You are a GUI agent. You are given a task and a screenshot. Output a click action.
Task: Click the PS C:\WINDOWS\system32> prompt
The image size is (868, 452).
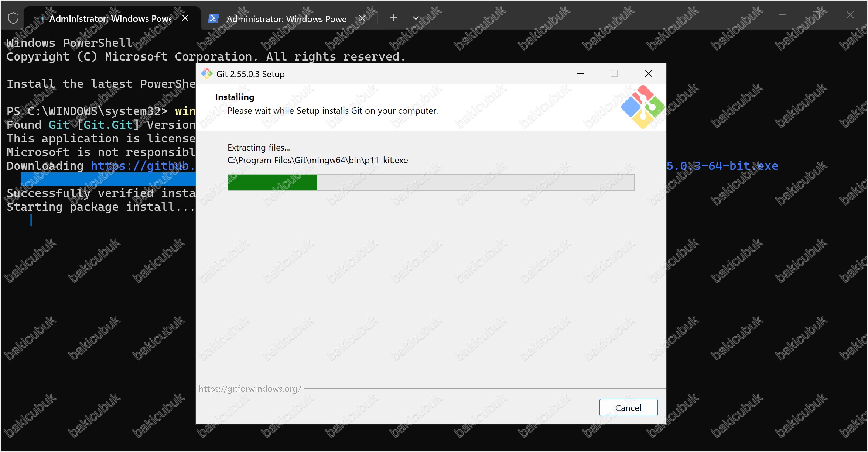point(87,111)
